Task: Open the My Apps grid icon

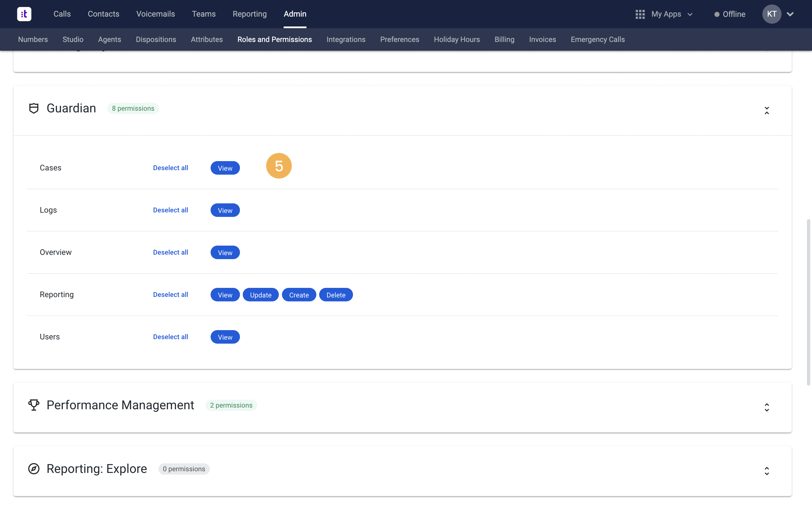Action: tap(640, 14)
